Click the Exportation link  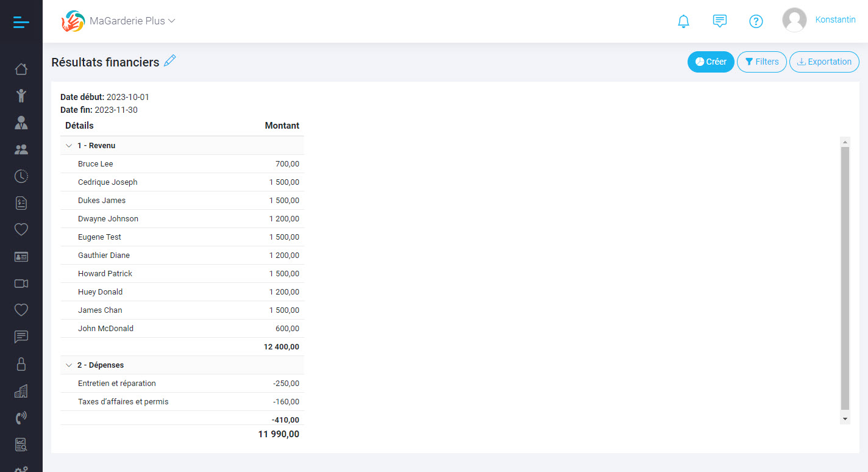coord(824,62)
